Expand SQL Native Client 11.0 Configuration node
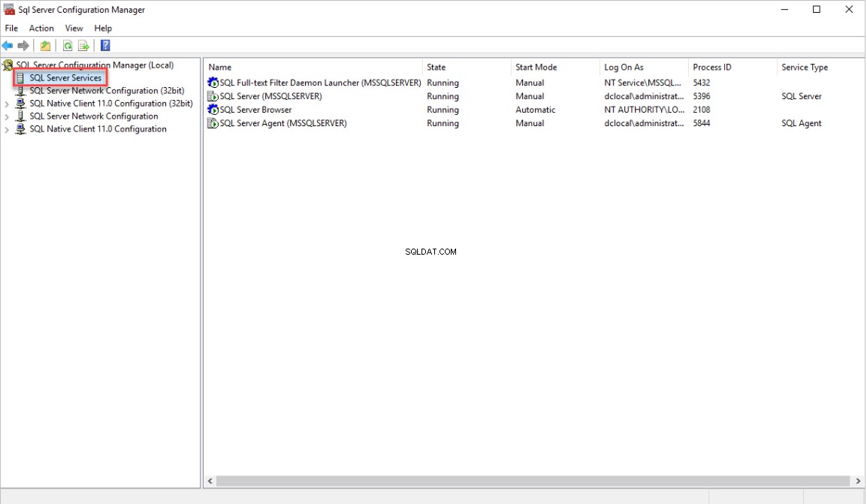The height and width of the screenshot is (504, 867). 7,130
